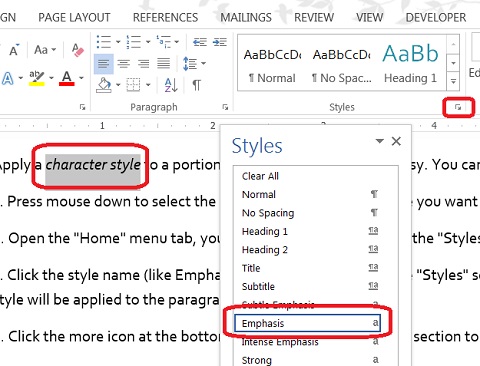Click the Numbering list icon

click(x=134, y=42)
